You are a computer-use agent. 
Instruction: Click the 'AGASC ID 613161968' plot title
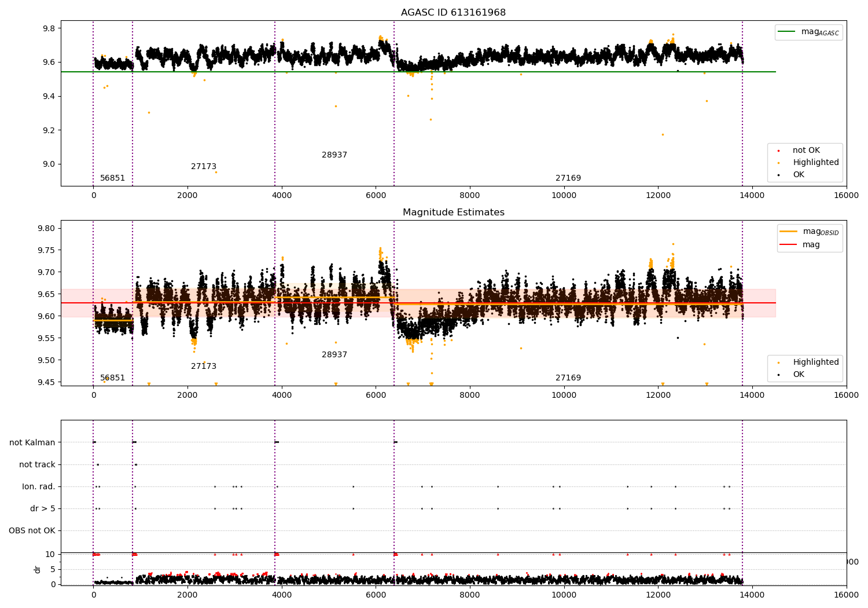[x=453, y=13]
